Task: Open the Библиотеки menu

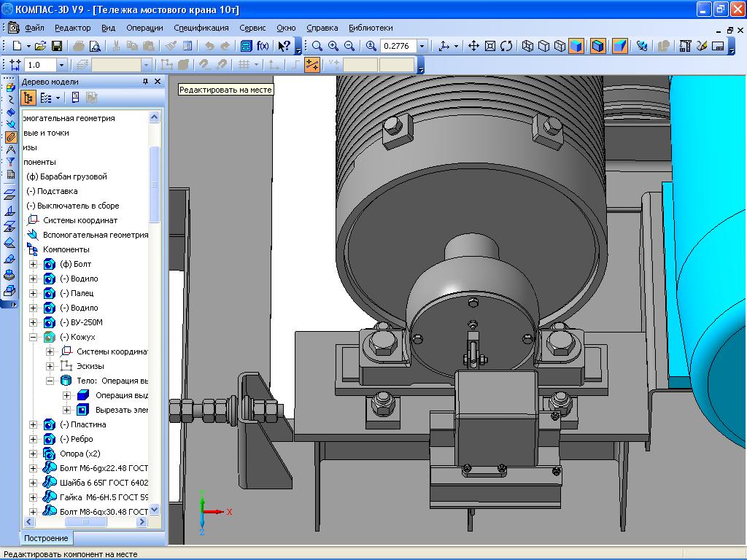Action: coord(371,28)
